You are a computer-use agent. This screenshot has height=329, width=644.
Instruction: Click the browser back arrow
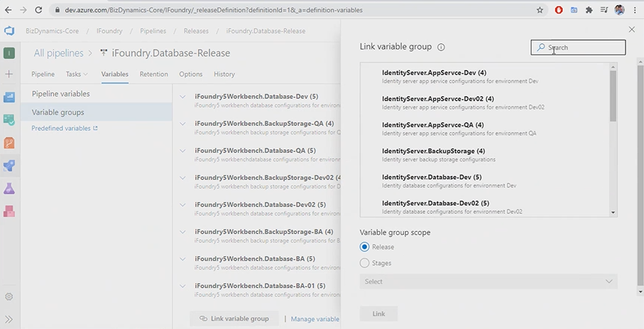pyautogui.click(x=9, y=10)
